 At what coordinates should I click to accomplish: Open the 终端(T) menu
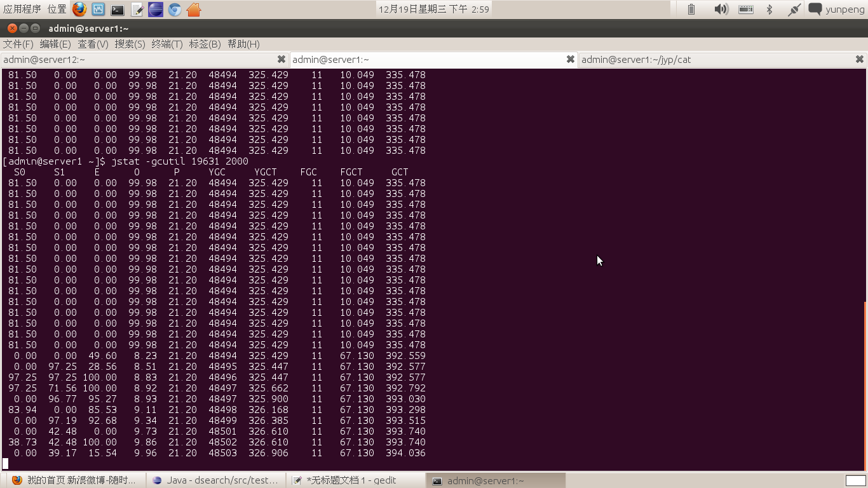pyautogui.click(x=167, y=44)
